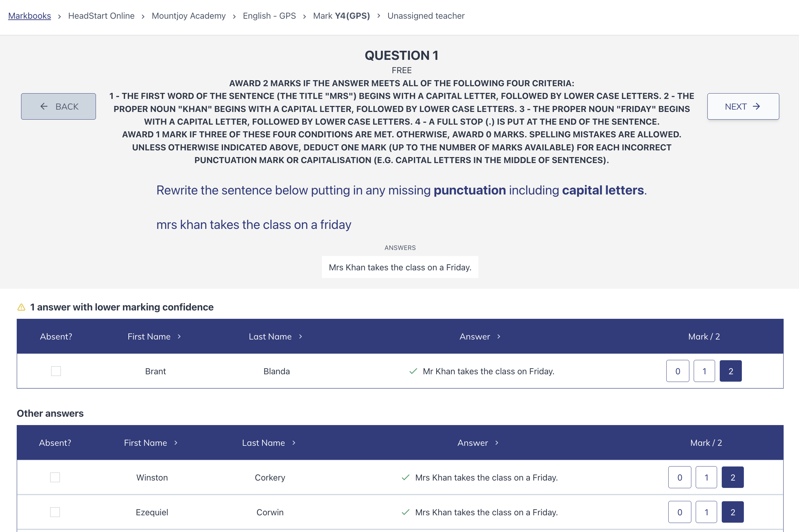Tick absent checkbox for Winston Corkery

click(x=55, y=478)
